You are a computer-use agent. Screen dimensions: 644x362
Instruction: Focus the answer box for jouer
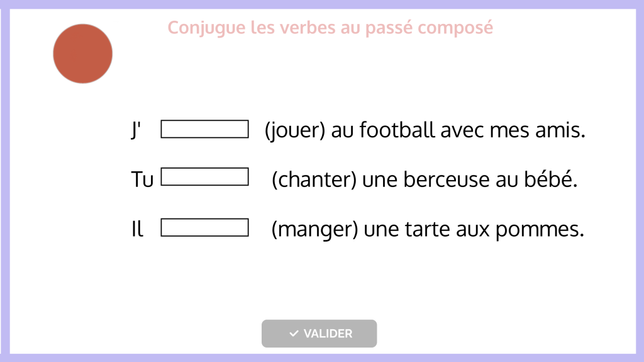(x=204, y=129)
